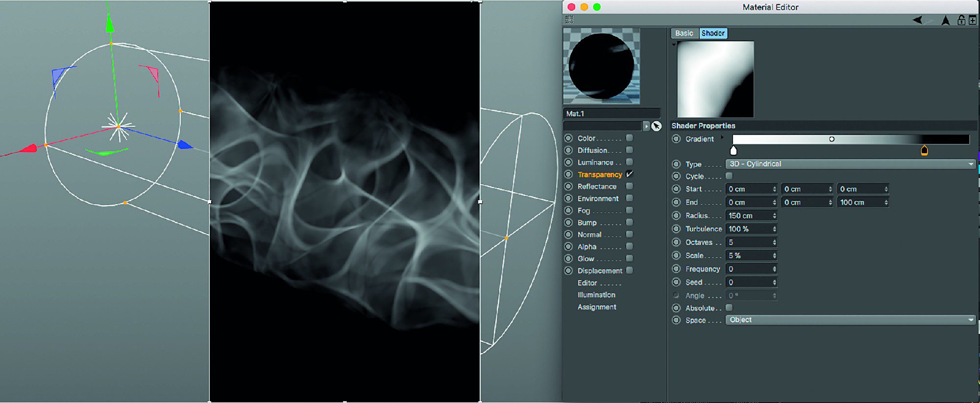Click the grid grip icon
980x403 pixels.
[x=569, y=20]
